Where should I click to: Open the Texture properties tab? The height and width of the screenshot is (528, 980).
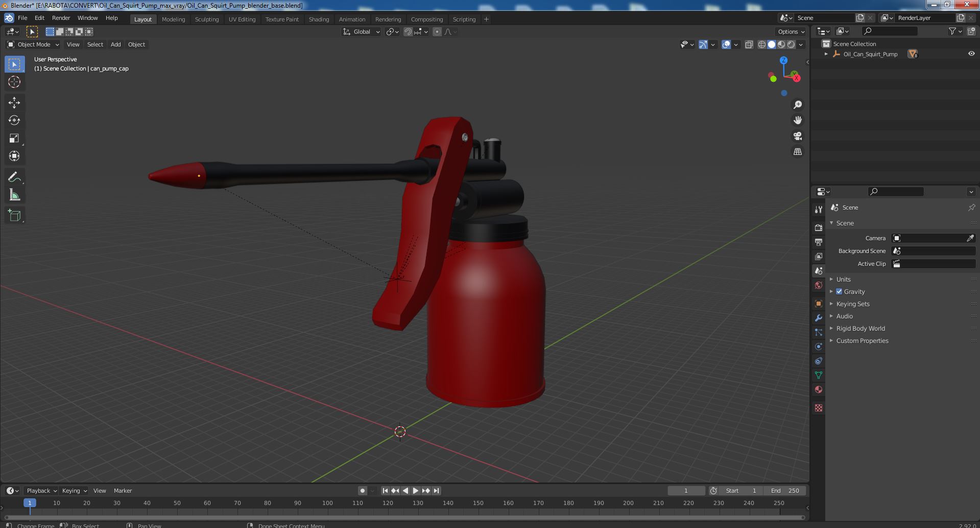819,408
